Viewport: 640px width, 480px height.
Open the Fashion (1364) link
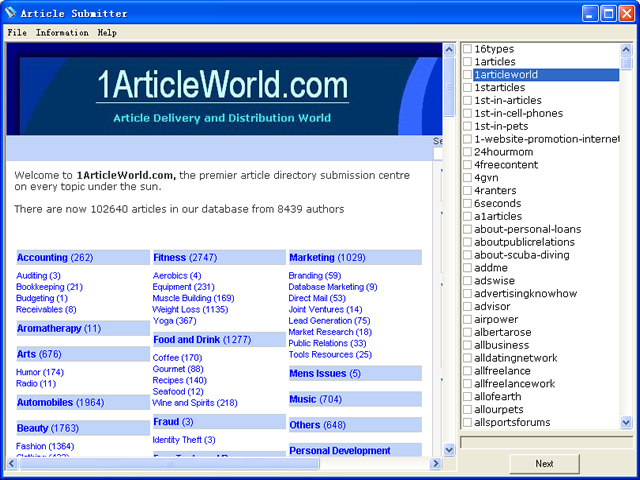click(x=45, y=446)
